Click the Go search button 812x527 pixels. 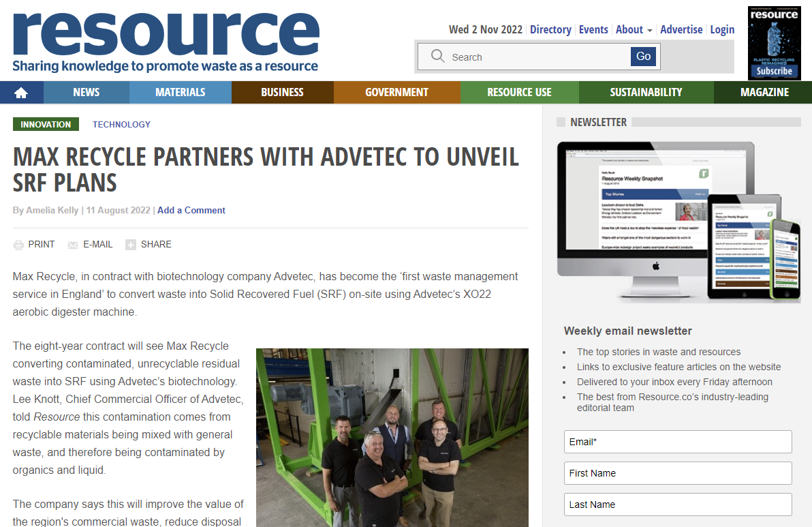pos(643,57)
